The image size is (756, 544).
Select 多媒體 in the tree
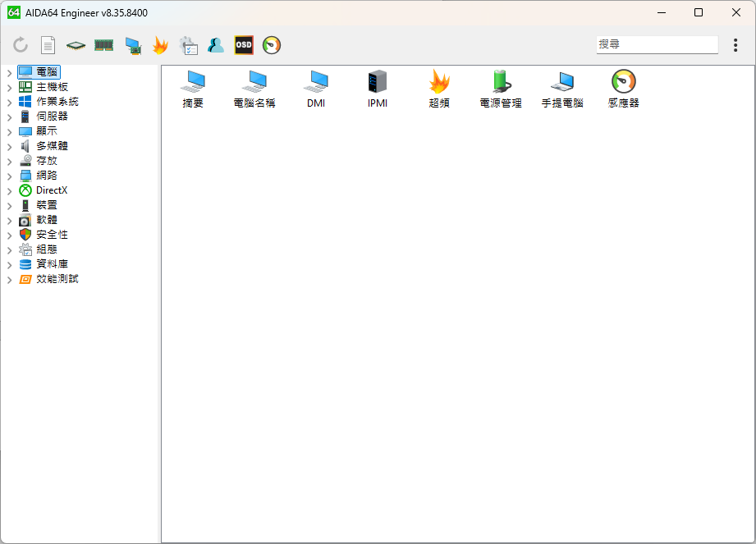click(44, 146)
